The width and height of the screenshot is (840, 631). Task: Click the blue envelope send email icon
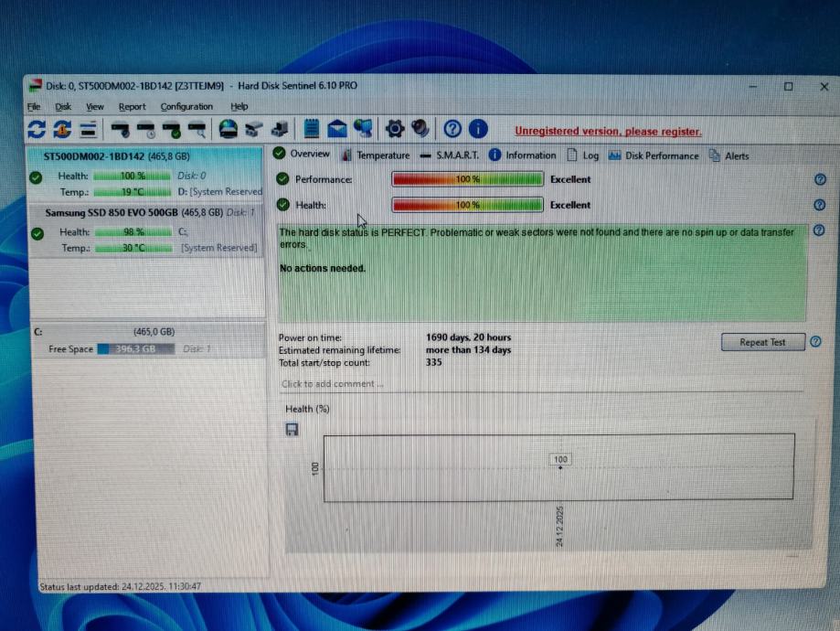337,129
